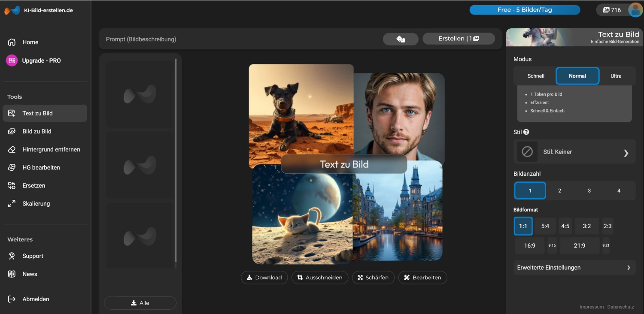644x314 pixels.
Task: Expand Erweiterte Einstellungen section
Action: 574,267
